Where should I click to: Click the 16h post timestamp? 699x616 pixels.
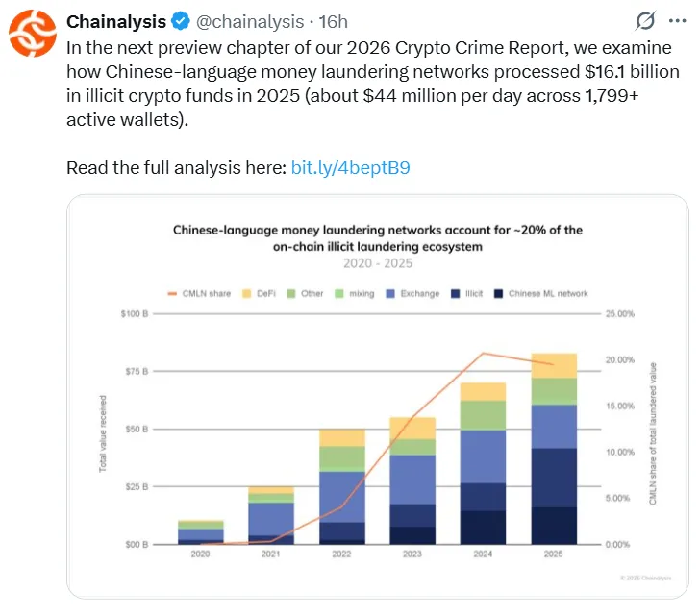(x=335, y=21)
